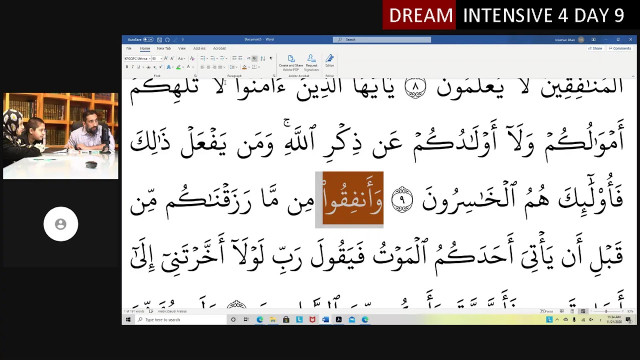This screenshot has height=360, width=640.
Task: Open the Line Spacing dropdown
Action: pyautogui.click(x=233, y=67)
